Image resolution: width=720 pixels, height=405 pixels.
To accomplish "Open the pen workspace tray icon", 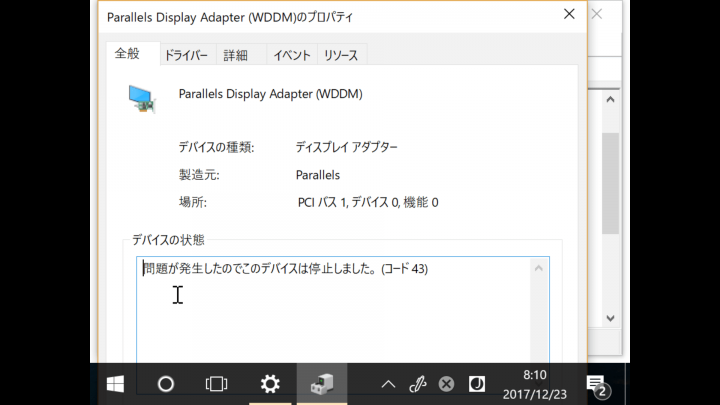I will pos(417,384).
